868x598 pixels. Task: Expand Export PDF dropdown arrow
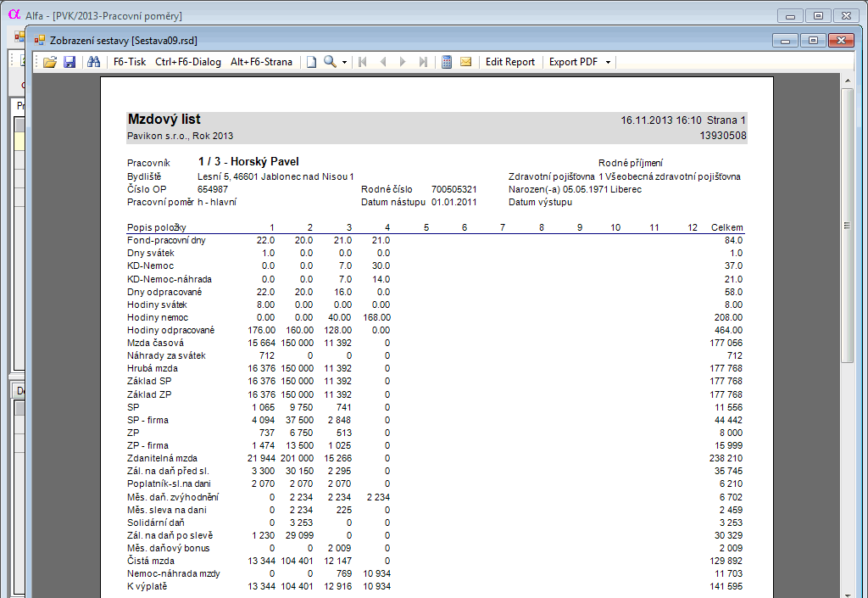click(608, 63)
